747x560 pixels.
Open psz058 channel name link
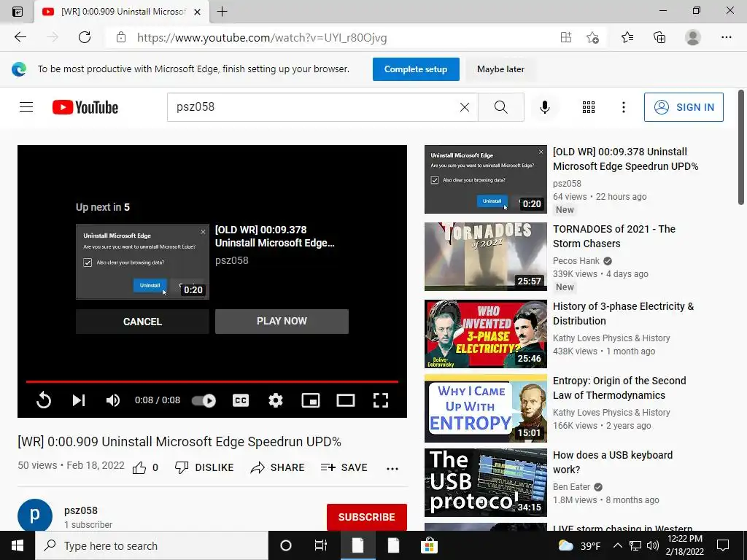pyautogui.click(x=81, y=510)
